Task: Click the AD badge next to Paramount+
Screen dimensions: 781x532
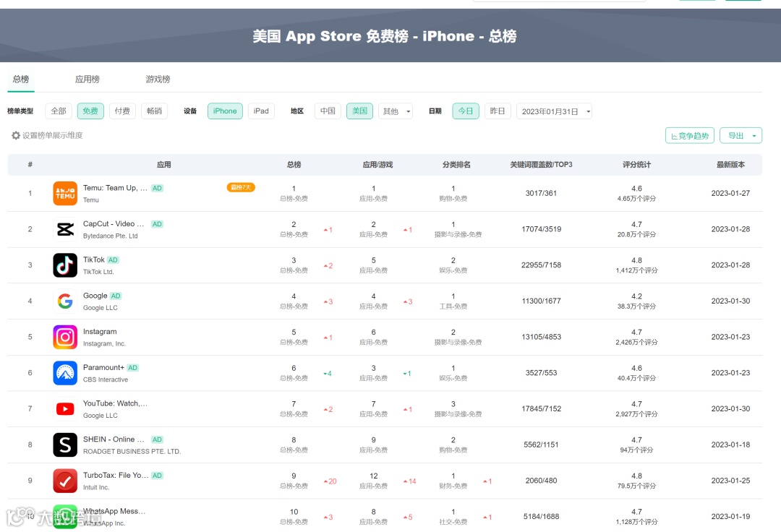Action: 132,368
